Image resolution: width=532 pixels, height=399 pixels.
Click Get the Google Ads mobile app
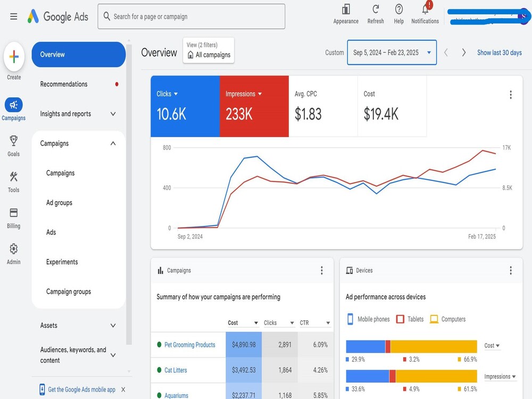81,389
